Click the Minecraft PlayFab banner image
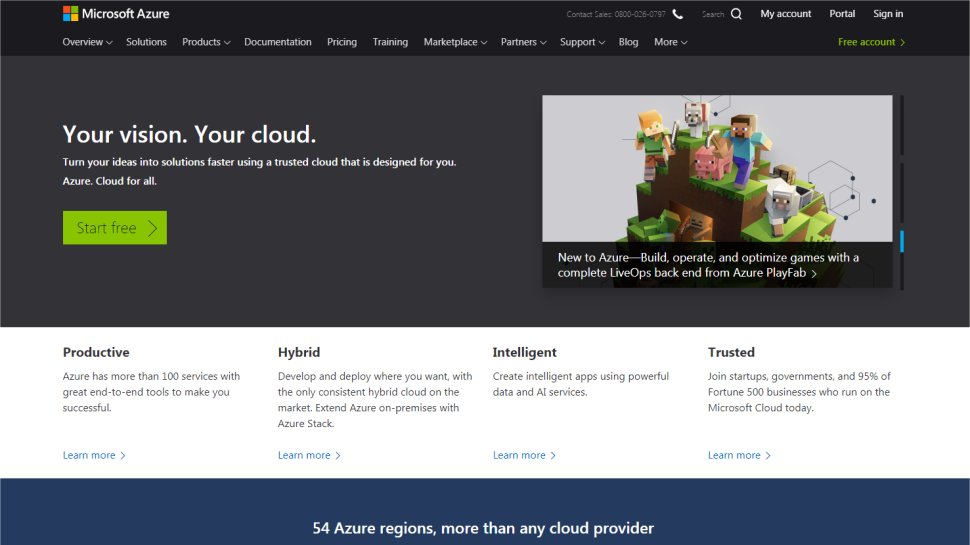The height and width of the screenshot is (545, 970). 717,168
